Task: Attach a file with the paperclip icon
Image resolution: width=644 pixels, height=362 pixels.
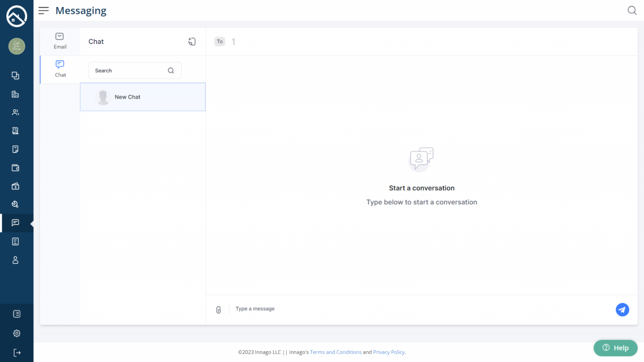Action: point(218,310)
